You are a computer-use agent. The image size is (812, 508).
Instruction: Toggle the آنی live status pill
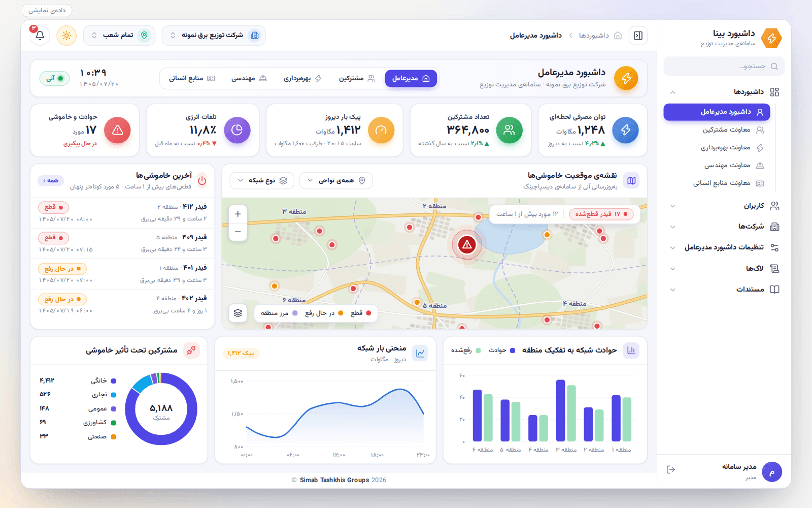[55, 78]
